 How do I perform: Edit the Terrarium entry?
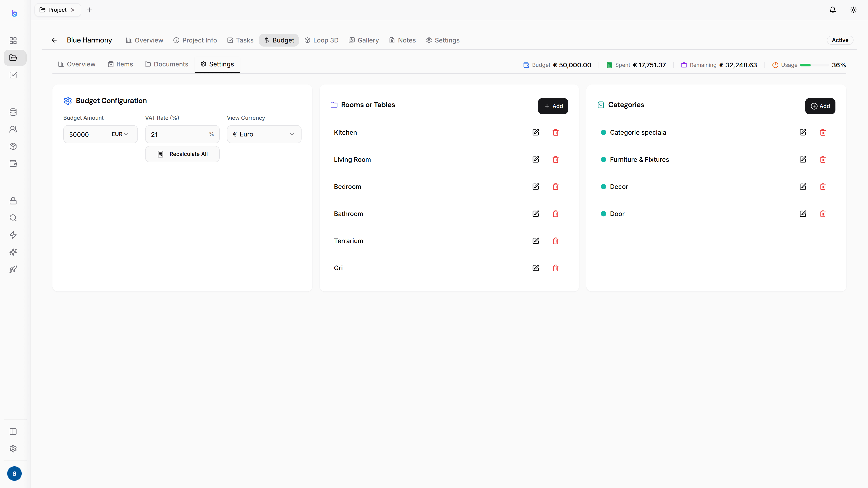tap(536, 241)
